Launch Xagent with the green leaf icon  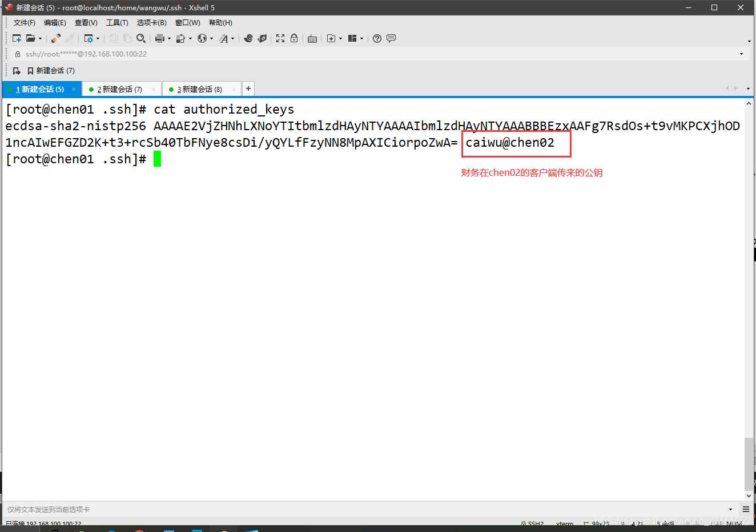(262, 38)
